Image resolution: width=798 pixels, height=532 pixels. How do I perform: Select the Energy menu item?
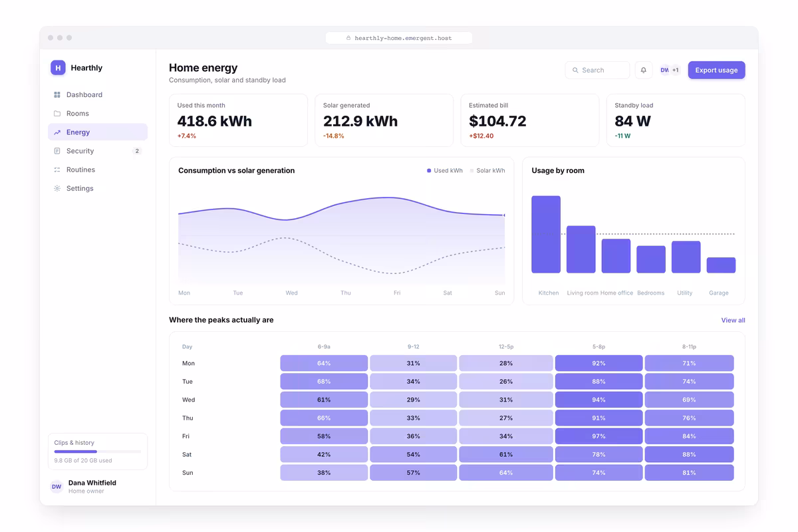98,132
